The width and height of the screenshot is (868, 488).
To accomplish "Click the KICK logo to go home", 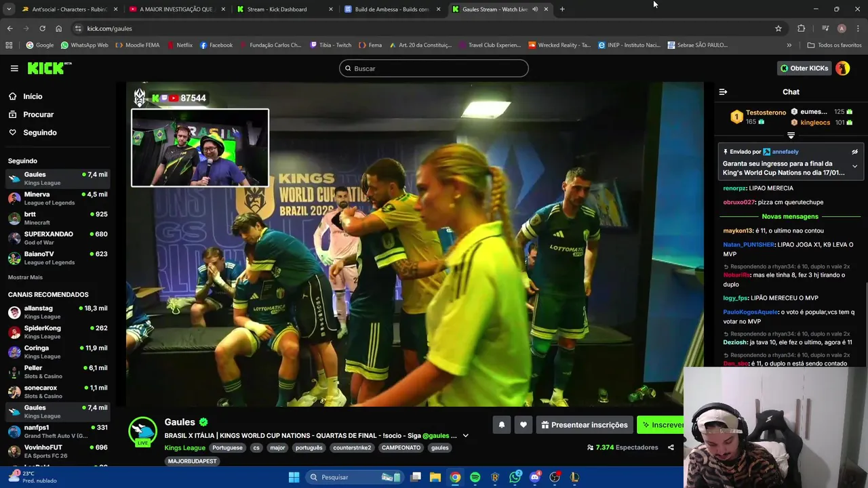I will pyautogui.click(x=49, y=68).
